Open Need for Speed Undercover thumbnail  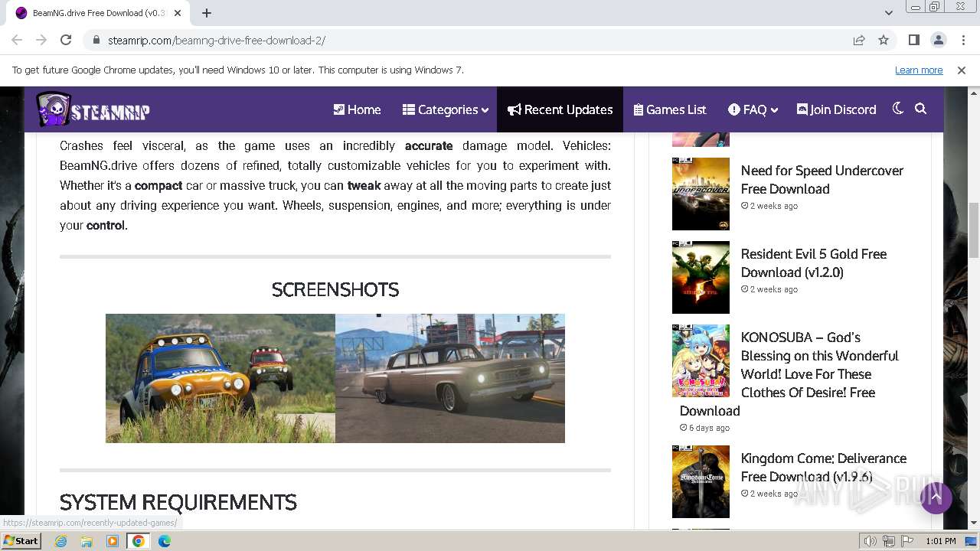(x=701, y=194)
